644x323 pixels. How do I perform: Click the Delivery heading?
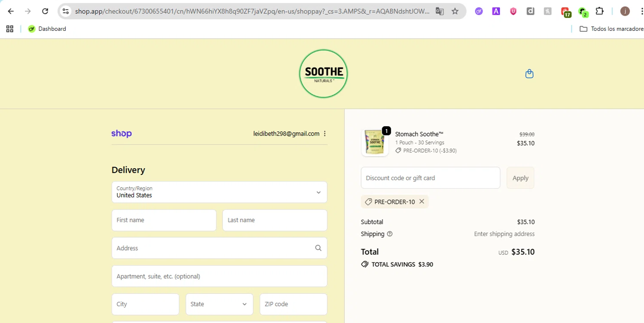click(x=128, y=170)
